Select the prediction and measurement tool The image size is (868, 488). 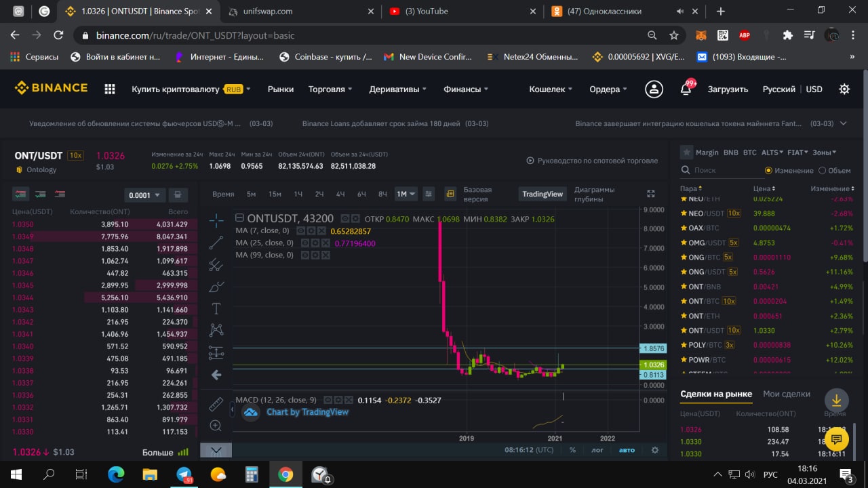[216, 352]
